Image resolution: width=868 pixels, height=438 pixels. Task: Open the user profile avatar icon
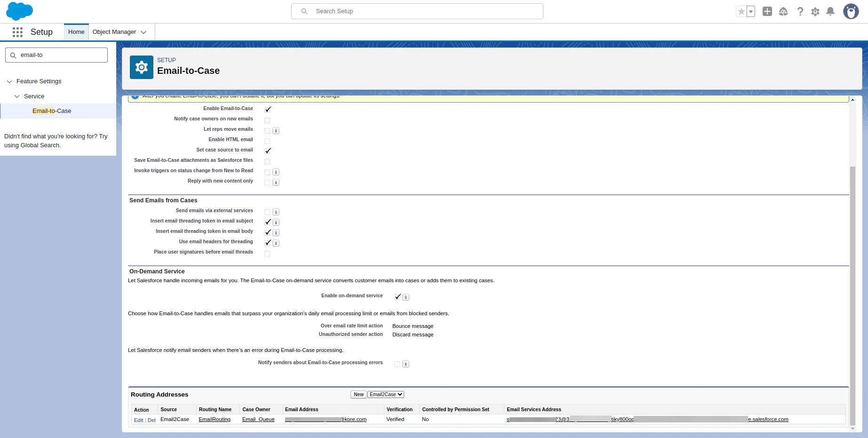click(x=851, y=11)
